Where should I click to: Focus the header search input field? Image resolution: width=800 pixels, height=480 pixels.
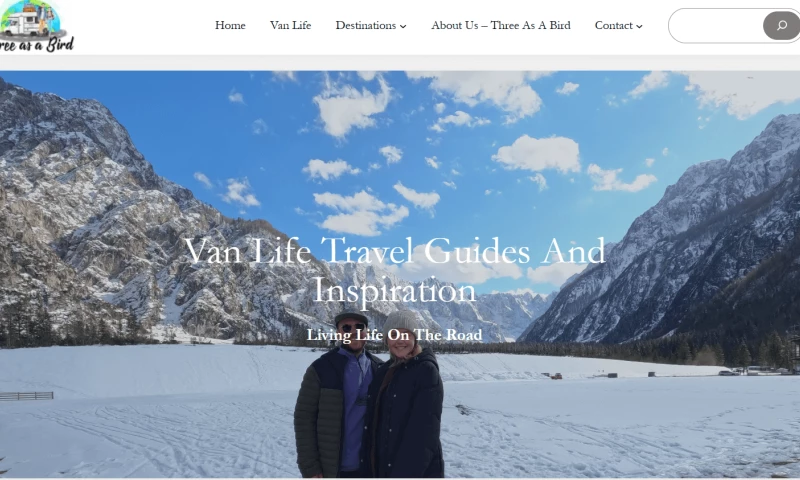(x=716, y=26)
